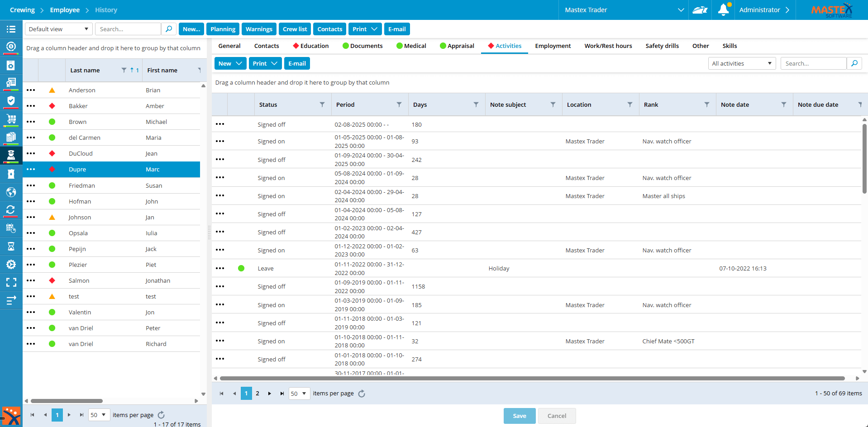Image resolution: width=868 pixels, height=427 pixels.
Task: Click the hourglass sidebar icon
Action: (x=11, y=246)
